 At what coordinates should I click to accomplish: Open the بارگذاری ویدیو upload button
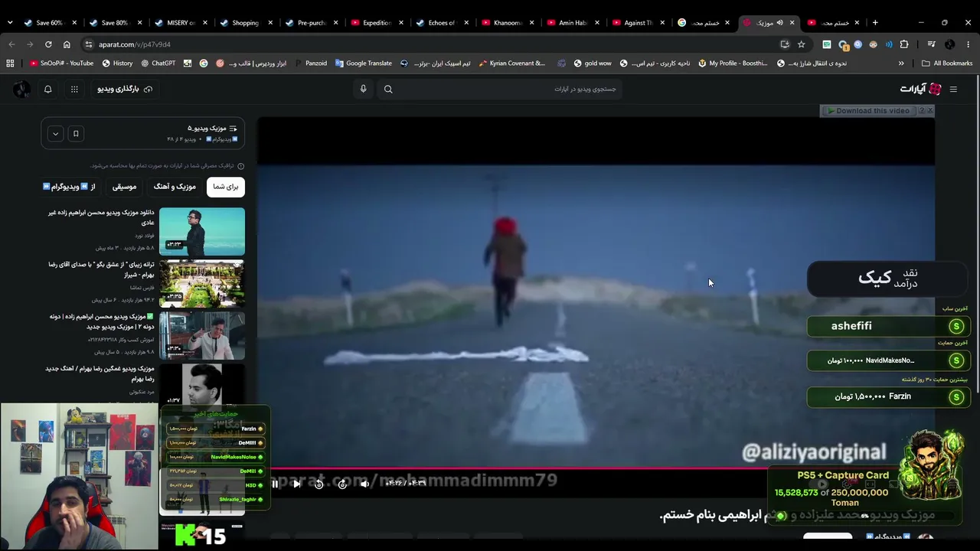click(124, 90)
